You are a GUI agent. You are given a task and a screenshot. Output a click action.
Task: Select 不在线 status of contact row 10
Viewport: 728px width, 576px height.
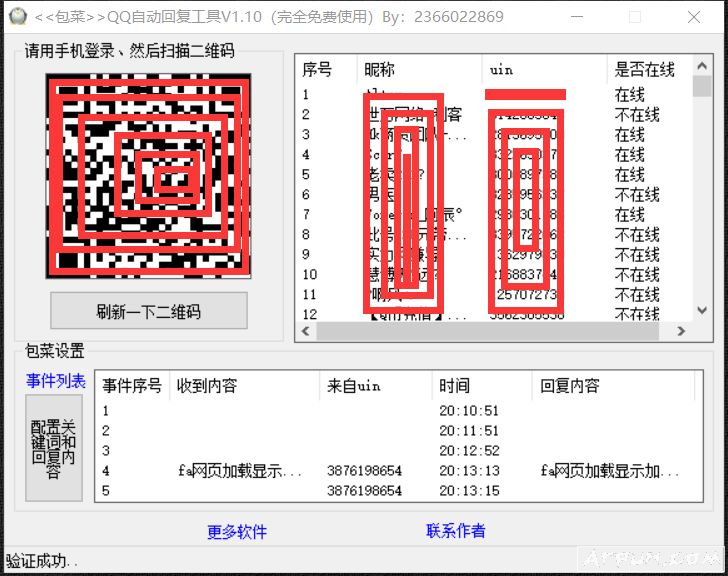(x=637, y=274)
